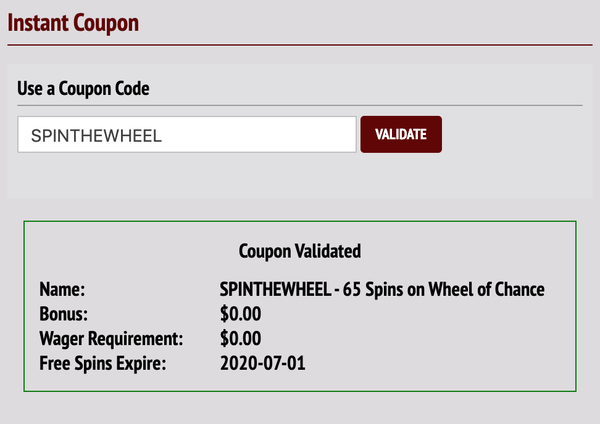Click blank area at end of coupon input
This screenshot has height=424, width=600.
pos(320,135)
